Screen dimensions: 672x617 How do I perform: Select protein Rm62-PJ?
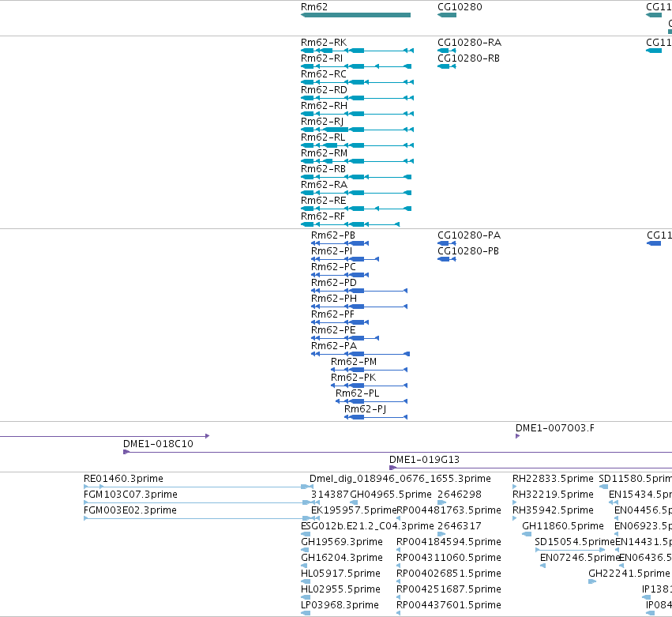point(376,417)
